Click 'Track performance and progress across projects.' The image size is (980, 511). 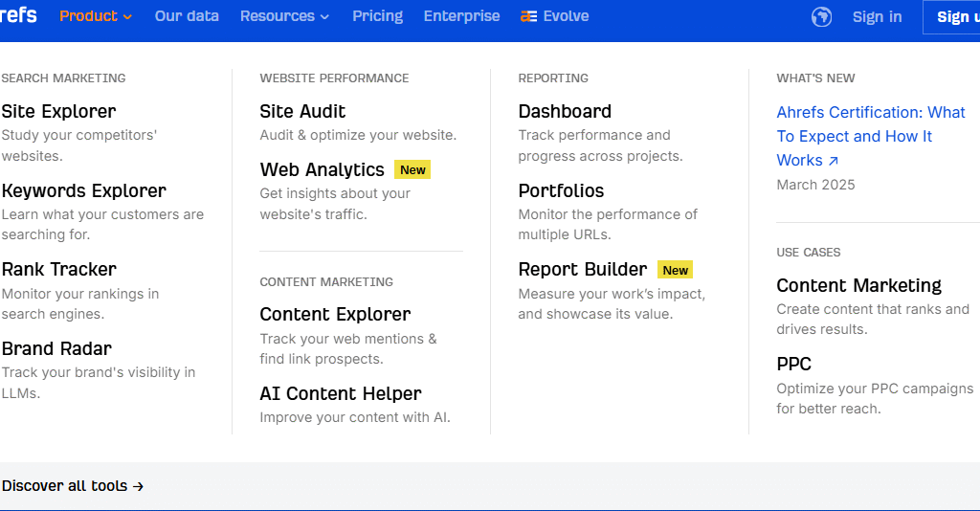(x=600, y=145)
